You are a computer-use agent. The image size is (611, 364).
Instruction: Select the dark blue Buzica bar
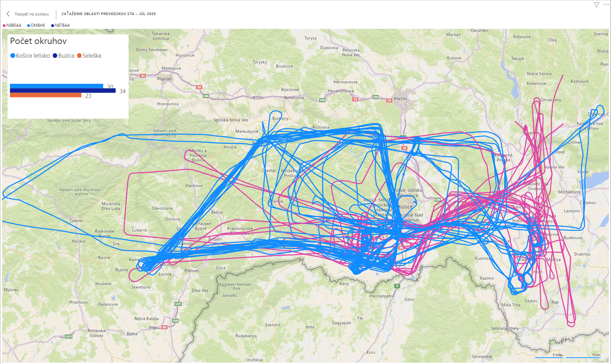62,91
